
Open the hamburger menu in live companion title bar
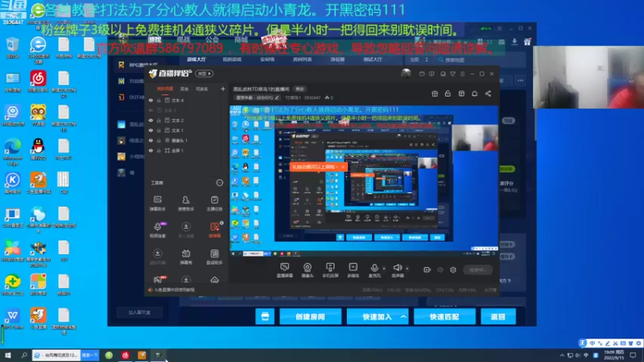[x=462, y=74]
